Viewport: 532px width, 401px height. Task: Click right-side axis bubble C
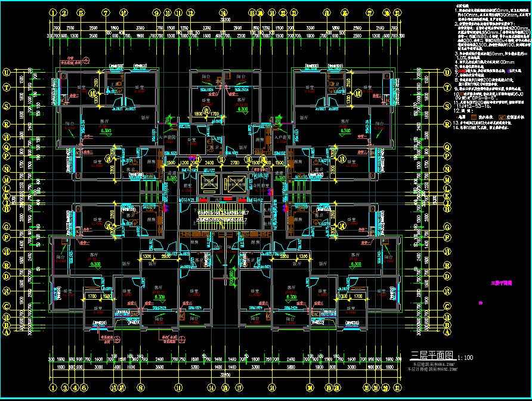pyautogui.click(x=447, y=306)
